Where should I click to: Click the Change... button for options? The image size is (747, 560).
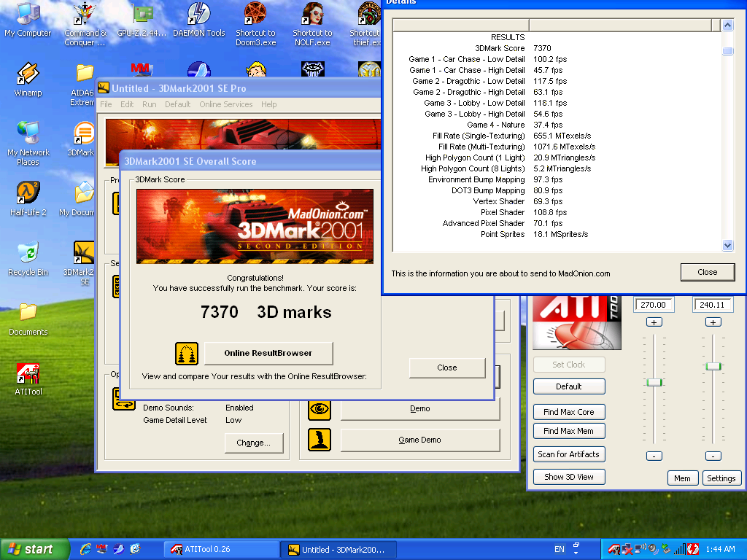[253, 443]
